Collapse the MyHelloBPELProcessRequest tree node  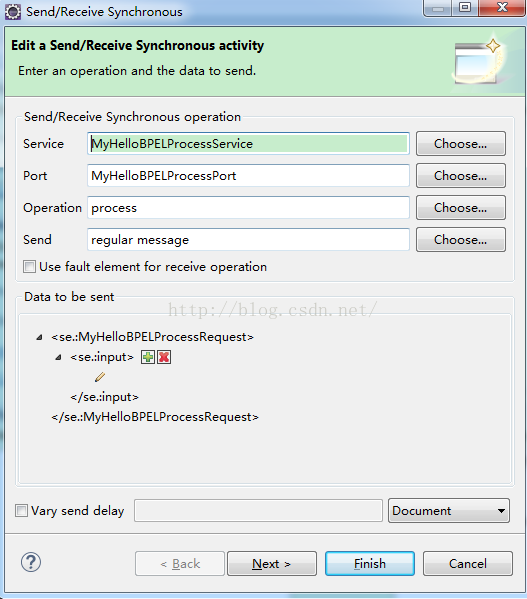coord(39,337)
